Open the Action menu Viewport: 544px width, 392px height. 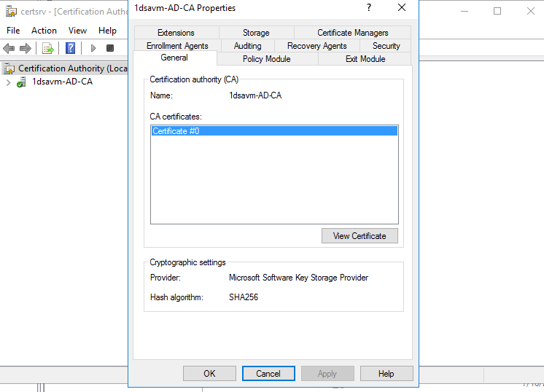click(44, 31)
